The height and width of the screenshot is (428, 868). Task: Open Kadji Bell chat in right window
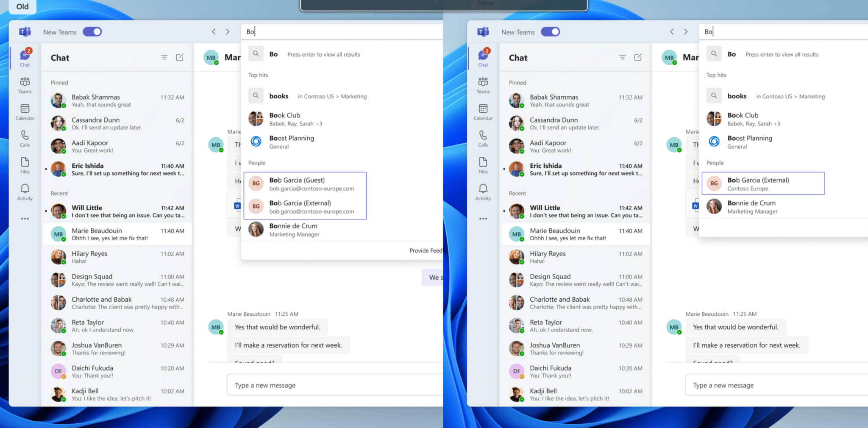pos(576,394)
